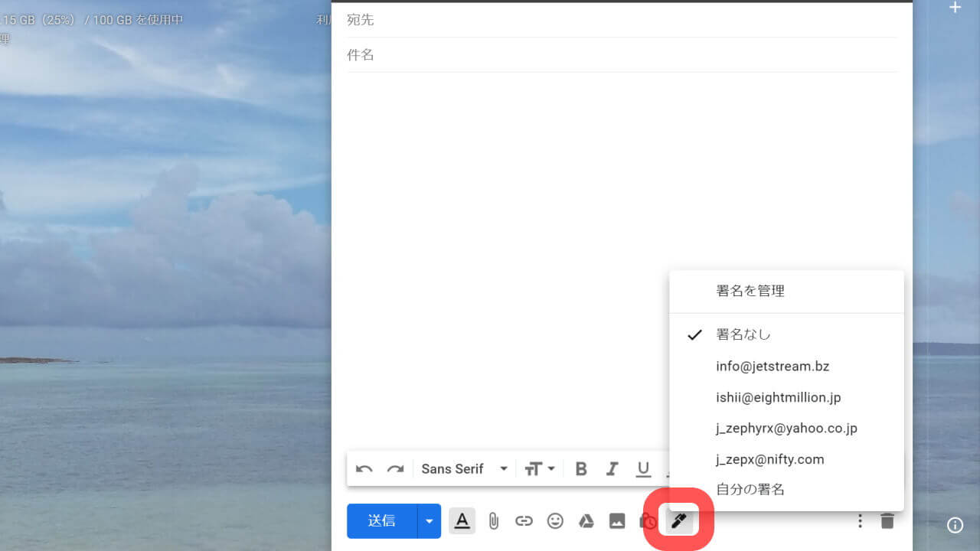Viewport: 980px width, 551px height.
Task: Insert a file from Google Drive
Action: point(586,521)
